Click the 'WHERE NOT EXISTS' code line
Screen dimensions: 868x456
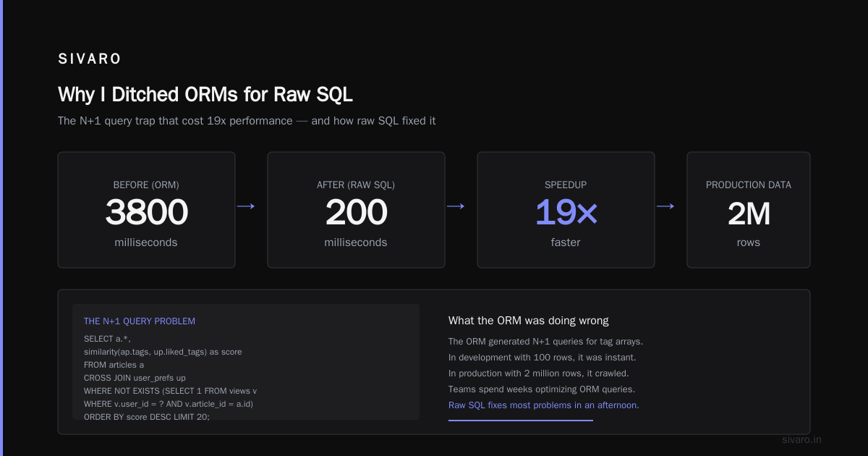click(x=170, y=391)
